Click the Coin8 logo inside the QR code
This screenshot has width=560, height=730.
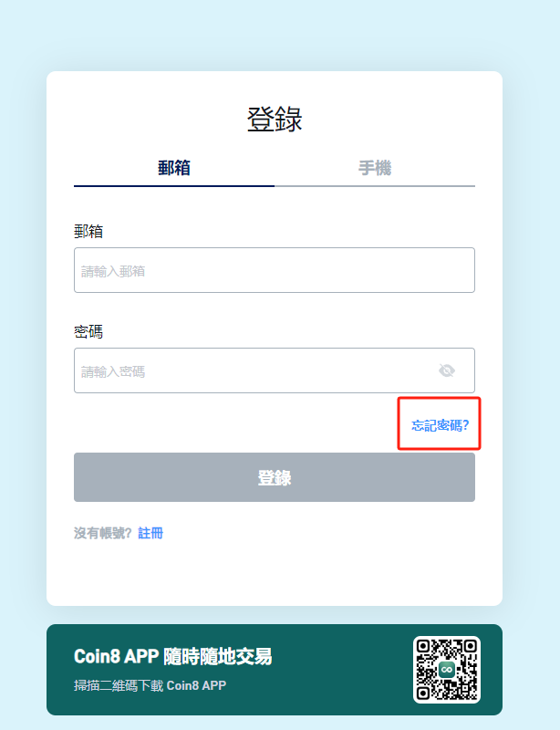point(446,670)
